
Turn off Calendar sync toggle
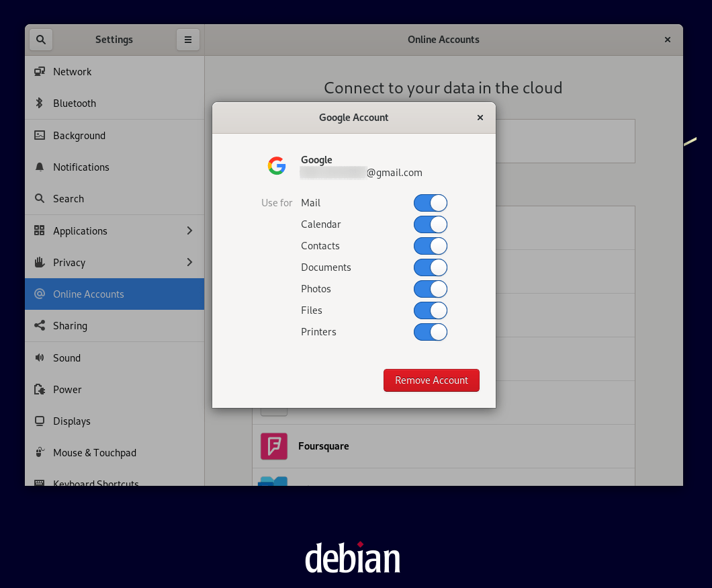(x=430, y=224)
